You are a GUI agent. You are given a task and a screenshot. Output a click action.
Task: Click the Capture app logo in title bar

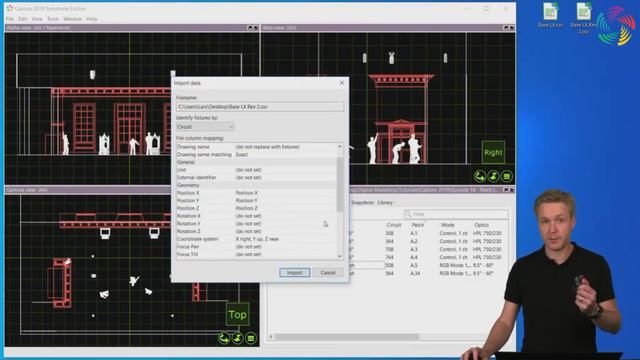pos(10,8)
